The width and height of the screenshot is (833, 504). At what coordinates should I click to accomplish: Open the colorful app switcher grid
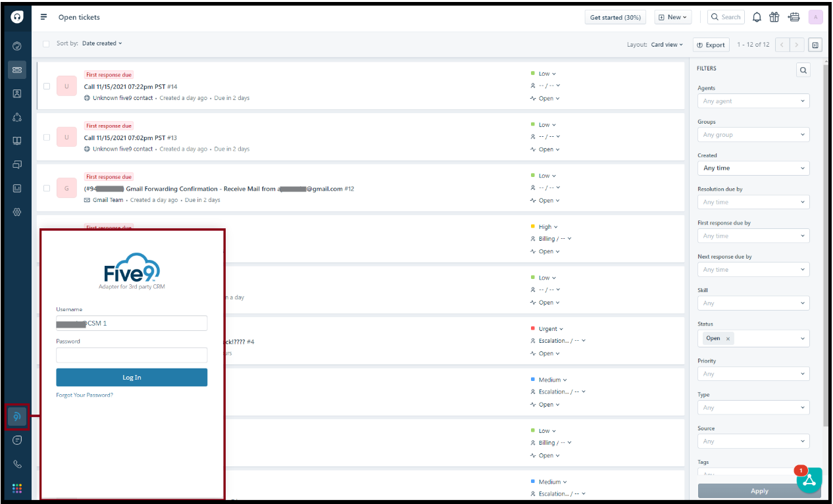[x=17, y=488]
